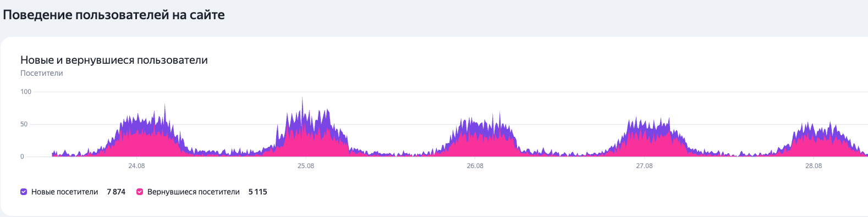Click the 50 label on the y-axis
This screenshot has width=868, height=217.
[x=24, y=124]
